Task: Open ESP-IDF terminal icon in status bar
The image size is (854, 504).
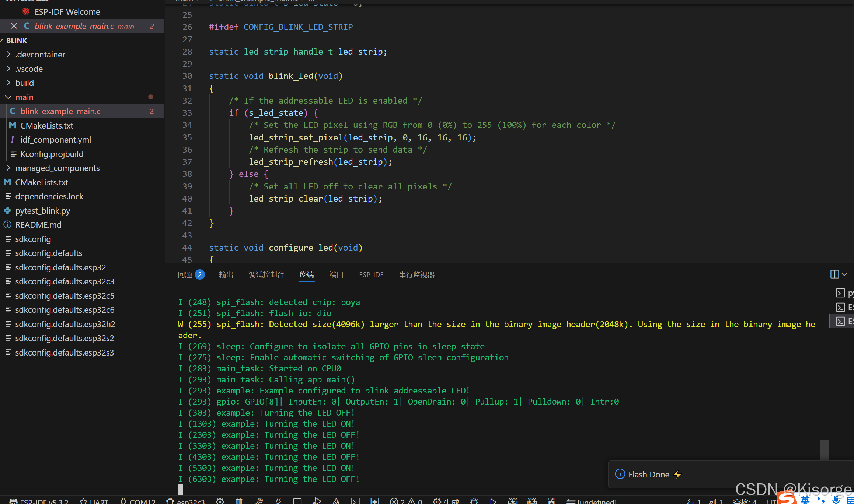Action: tap(355, 501)
